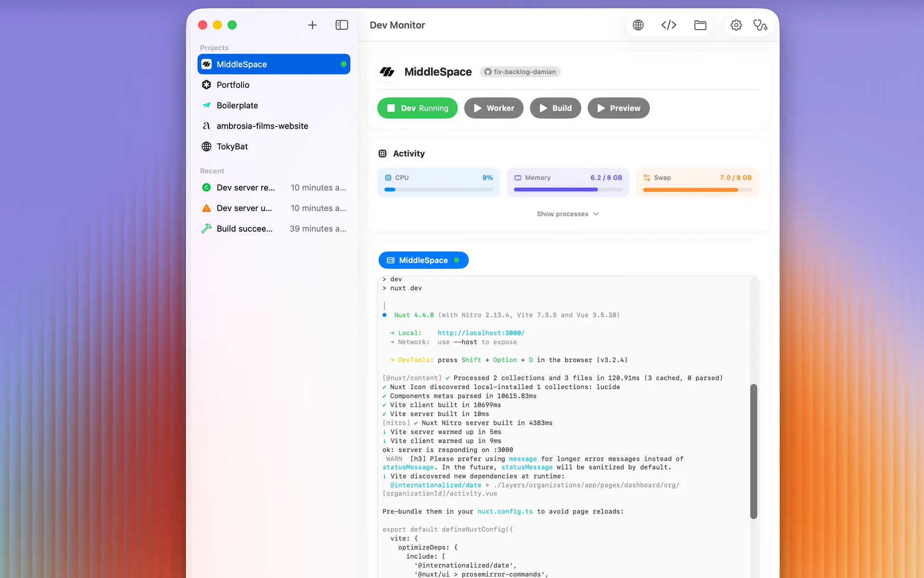
Task: Click the terminal vertical scrollbar
Action: click(x=754, y=451)
